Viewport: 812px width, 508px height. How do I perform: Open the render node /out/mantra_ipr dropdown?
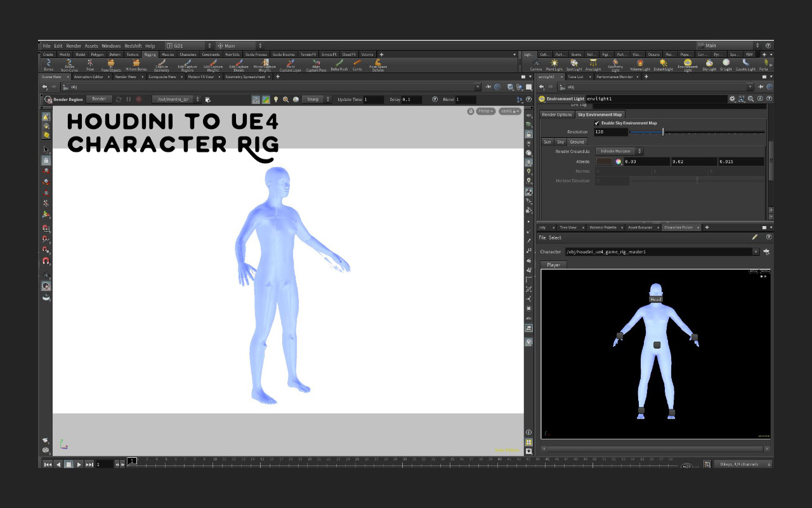(176, 100)
